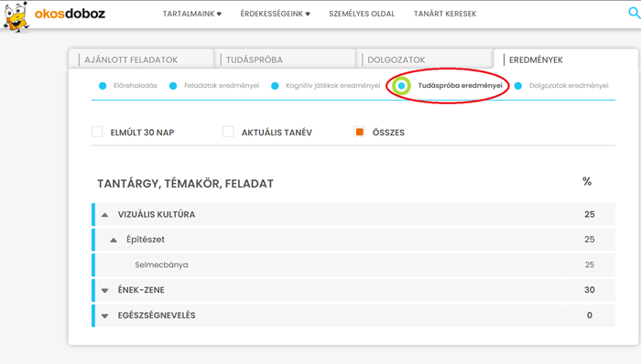Click the okosdoboz text logo
Screen dimensions: 641x364
click(x=70, y=14)
